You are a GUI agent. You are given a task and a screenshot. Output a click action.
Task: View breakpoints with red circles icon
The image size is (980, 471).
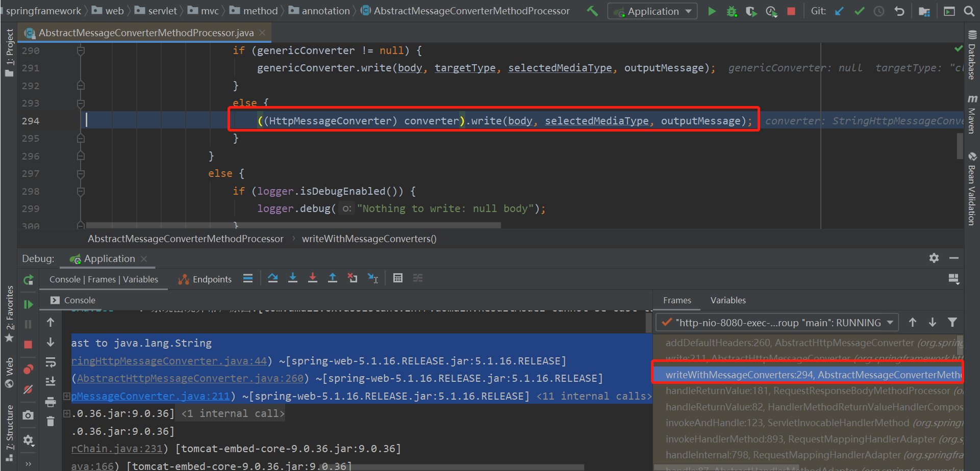[x=29, y=369]
